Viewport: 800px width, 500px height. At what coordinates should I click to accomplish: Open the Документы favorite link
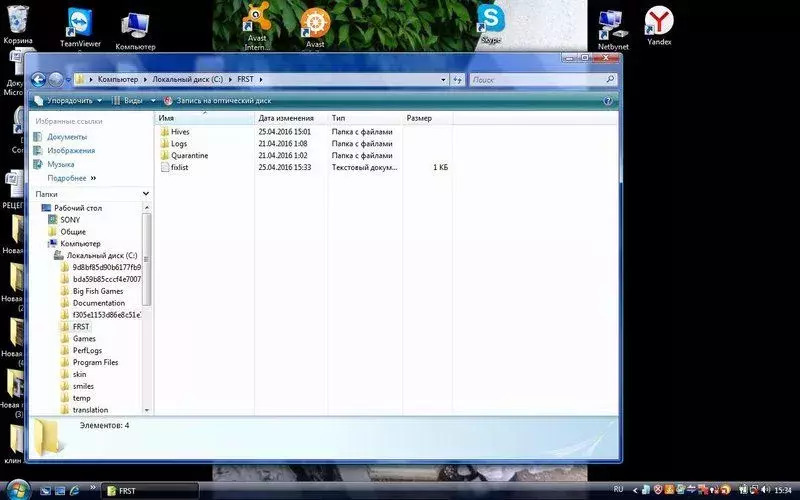tap(67, 137)
